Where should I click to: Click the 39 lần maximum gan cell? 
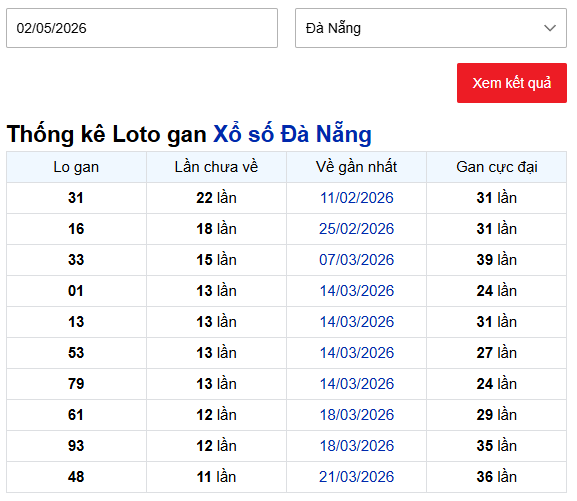(496, 260)
